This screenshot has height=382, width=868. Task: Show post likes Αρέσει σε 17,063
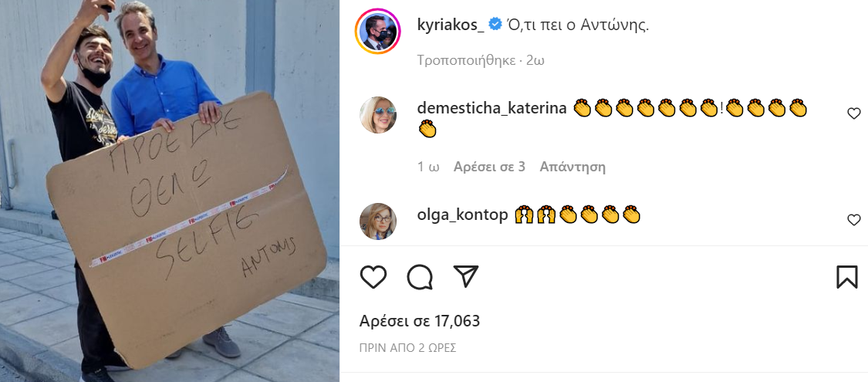pyautogui.click(x=420, y=320)
